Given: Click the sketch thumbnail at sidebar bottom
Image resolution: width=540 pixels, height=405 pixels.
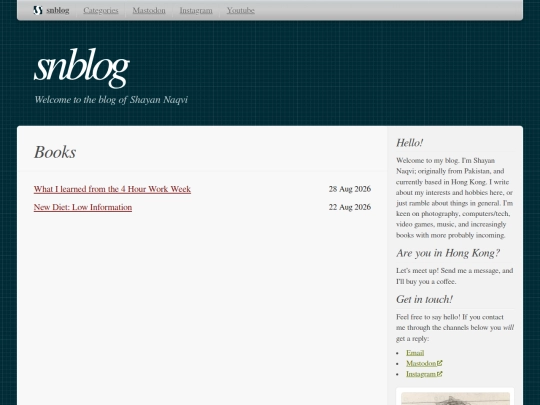Looking at the screenshot, I should (x=455, y=398).
